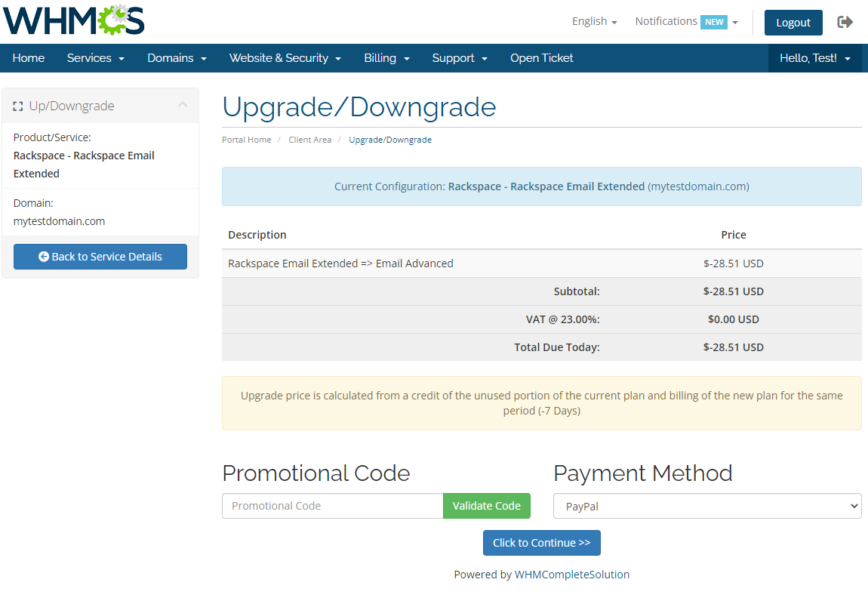The image size is (868, 601).
Task: Open the Support menu
Action: [460, 58]
